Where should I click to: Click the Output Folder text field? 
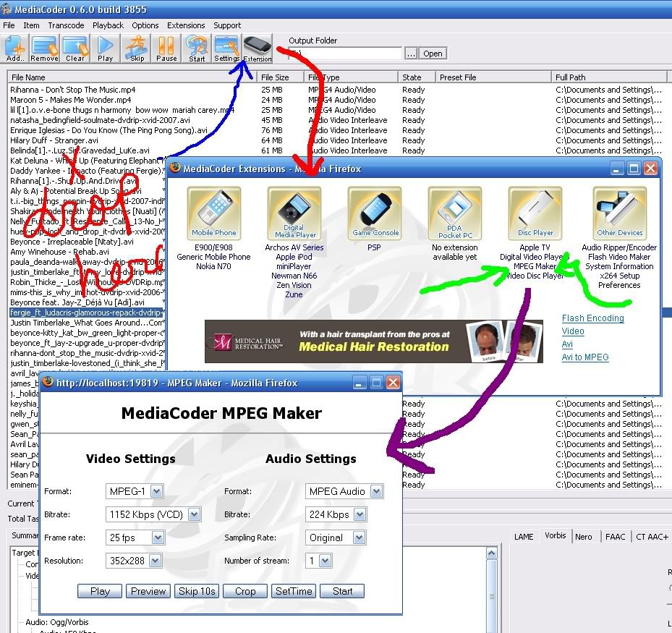pos(345,54)
